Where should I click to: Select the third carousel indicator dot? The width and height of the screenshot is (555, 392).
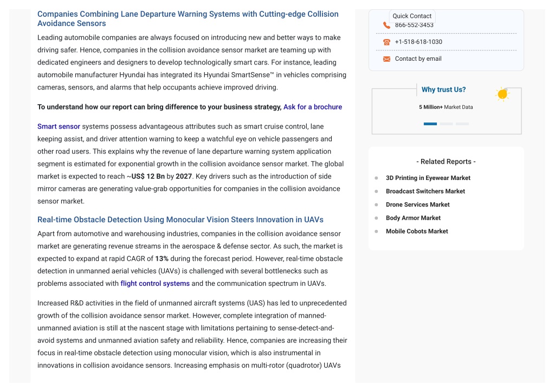[462, 124]
